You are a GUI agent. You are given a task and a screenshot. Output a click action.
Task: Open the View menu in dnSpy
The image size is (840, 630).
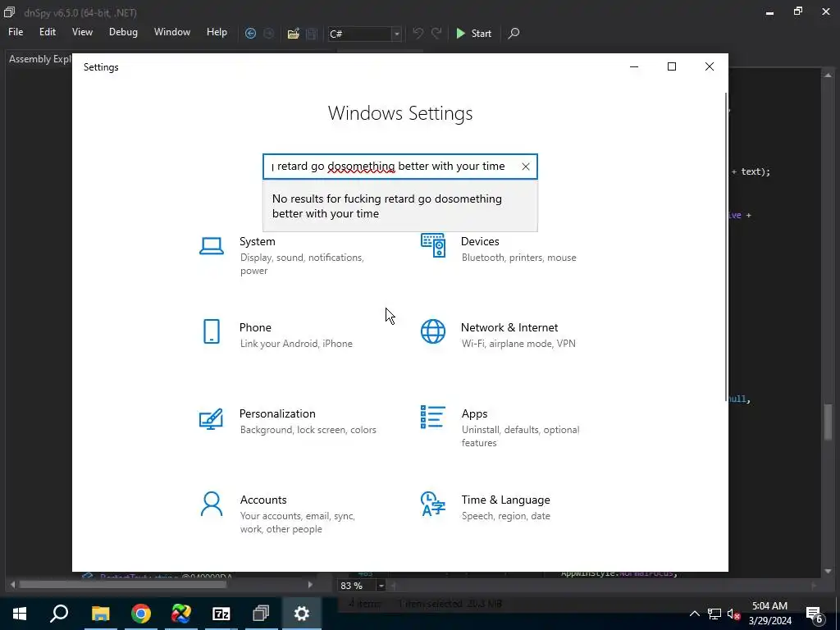(x=82, y=32)
